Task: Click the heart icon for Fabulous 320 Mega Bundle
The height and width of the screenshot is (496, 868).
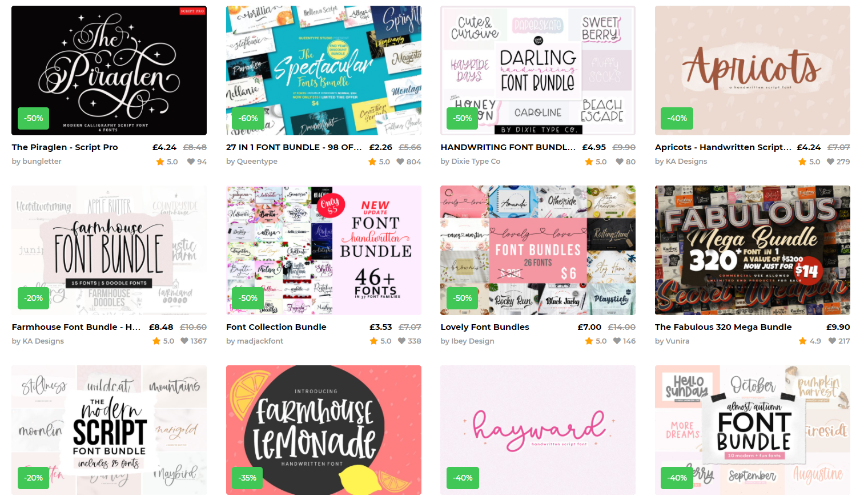Action: (832, 341)
